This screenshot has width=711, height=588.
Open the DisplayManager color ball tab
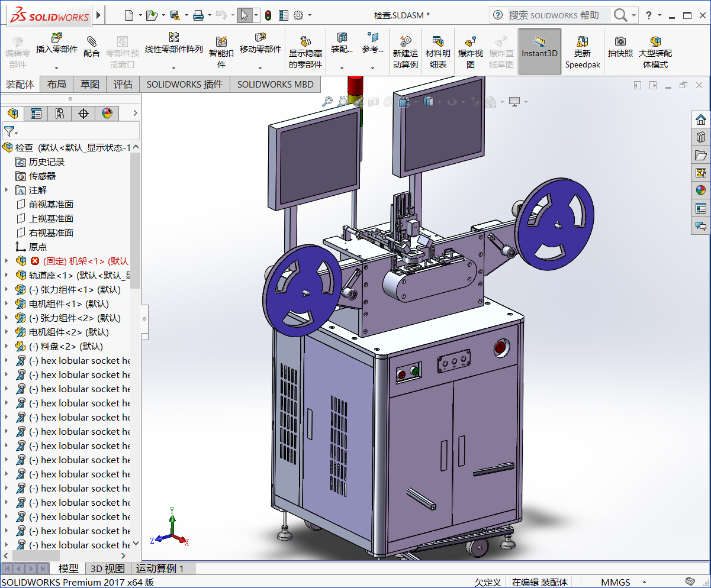tap(107, 114)
